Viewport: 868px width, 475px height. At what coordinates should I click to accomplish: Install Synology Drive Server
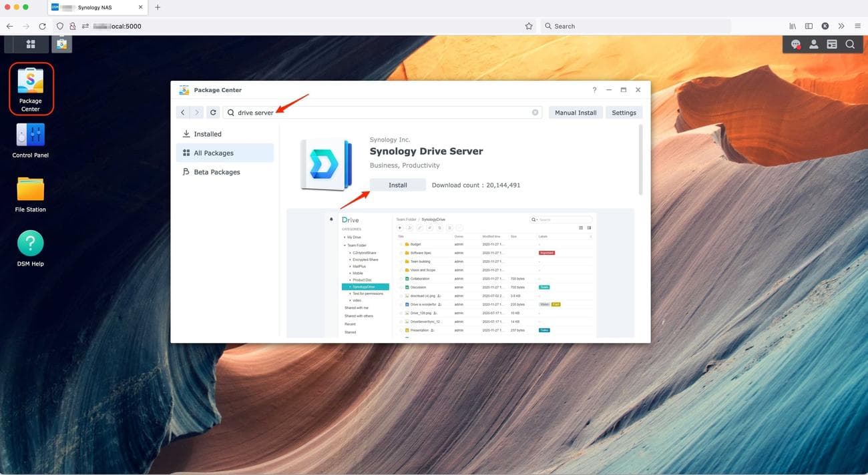click(x=398, y=185)
